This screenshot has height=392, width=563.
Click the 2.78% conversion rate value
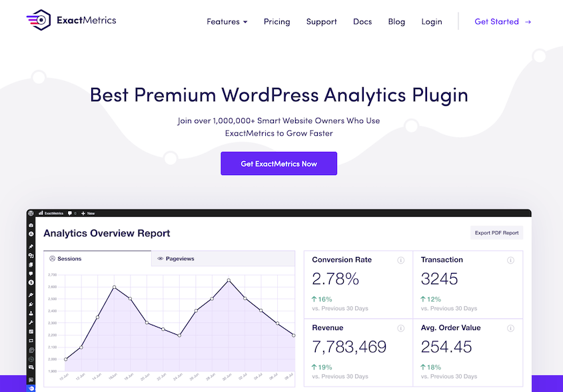(335, 279)
